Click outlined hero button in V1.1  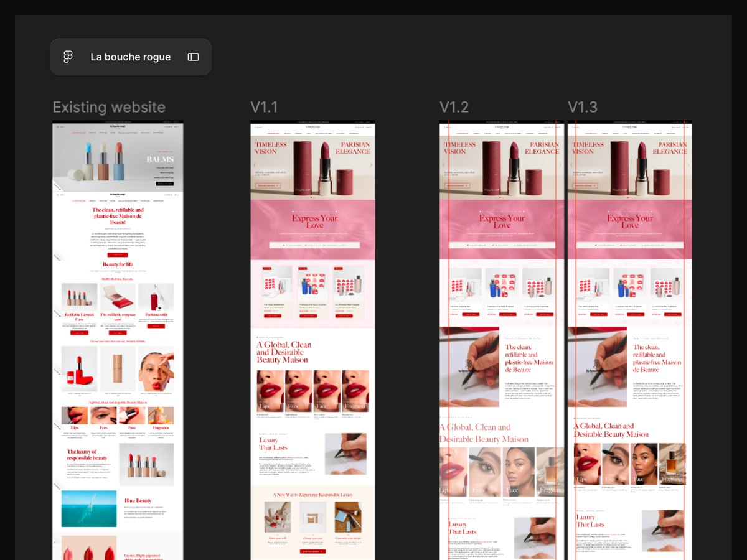point(268,185)
